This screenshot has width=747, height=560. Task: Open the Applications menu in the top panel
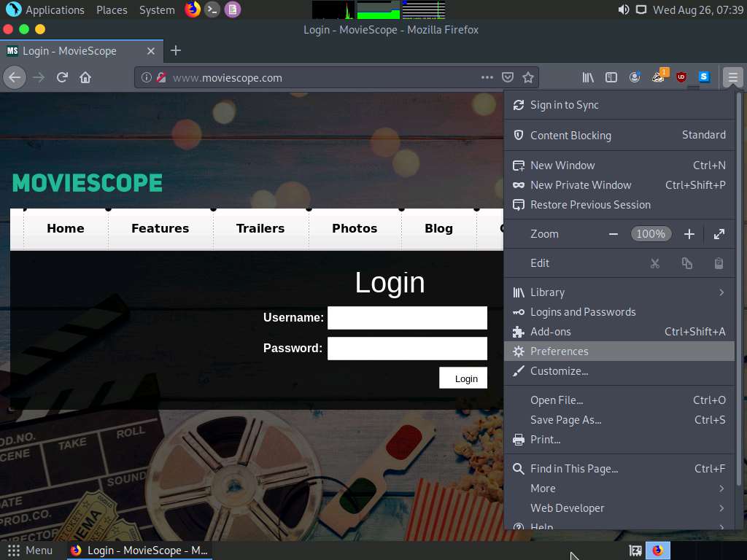[x=45, y=9]
